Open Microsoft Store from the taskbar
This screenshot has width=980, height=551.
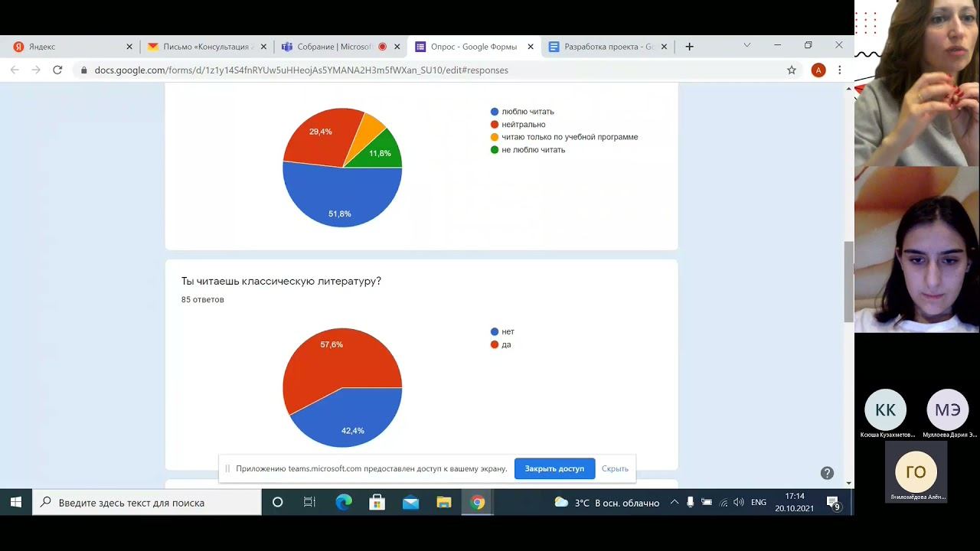(x=377, y=503)
